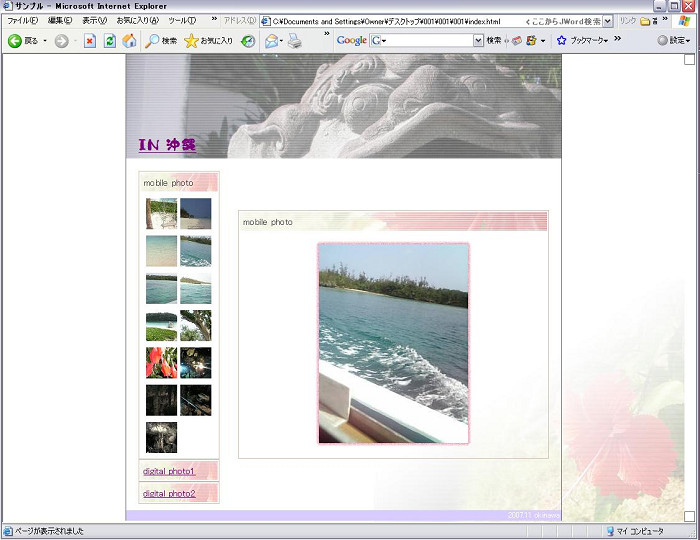
Task: Click the page icon in address bar
Action: pos(266,21)
